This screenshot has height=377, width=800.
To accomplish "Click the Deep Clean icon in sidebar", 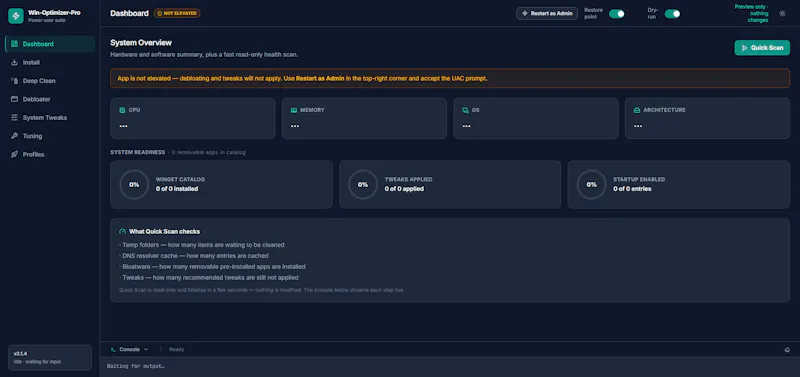I will pos(14,81).
